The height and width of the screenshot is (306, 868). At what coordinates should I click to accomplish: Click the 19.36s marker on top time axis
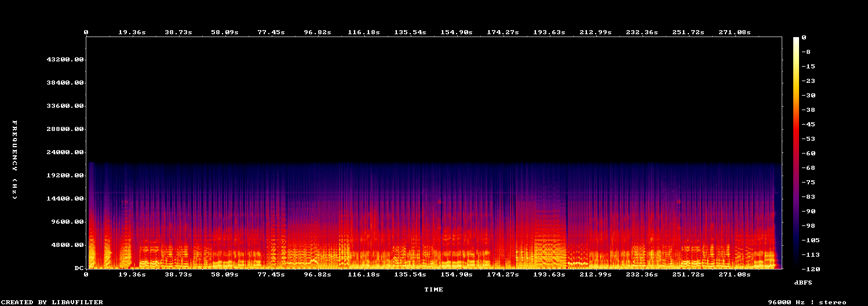pos(132,32)
